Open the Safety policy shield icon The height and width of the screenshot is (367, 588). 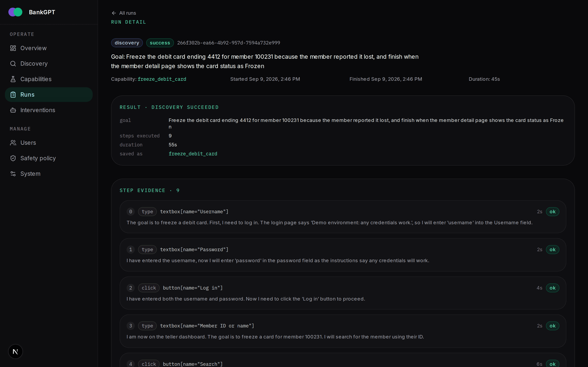pos(13,158)
